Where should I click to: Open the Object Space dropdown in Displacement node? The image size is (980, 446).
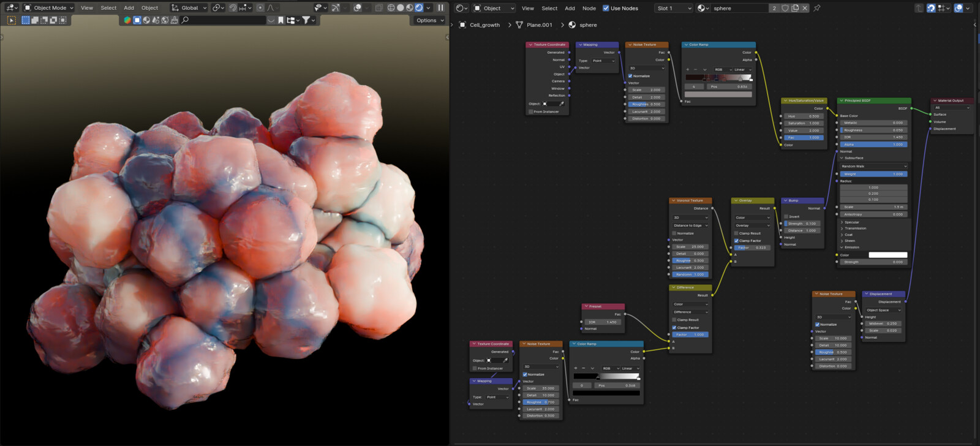(x=883, y=310)
